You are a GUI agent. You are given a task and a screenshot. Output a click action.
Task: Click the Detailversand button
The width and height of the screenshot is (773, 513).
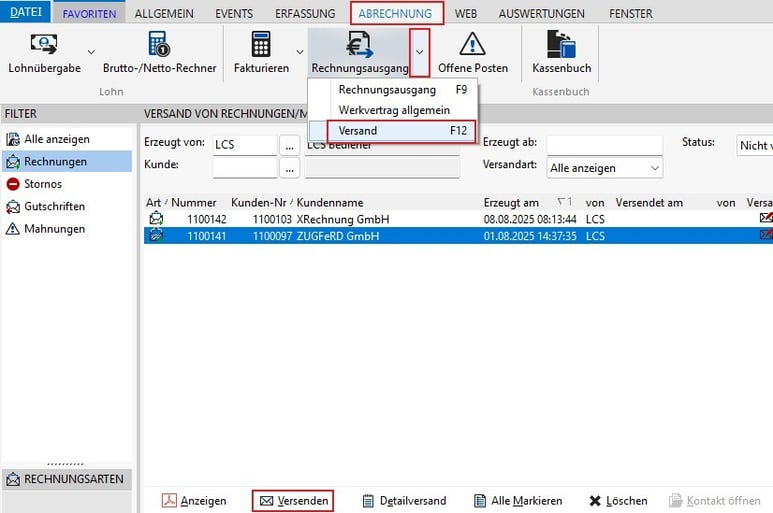[x=404, y=501]
